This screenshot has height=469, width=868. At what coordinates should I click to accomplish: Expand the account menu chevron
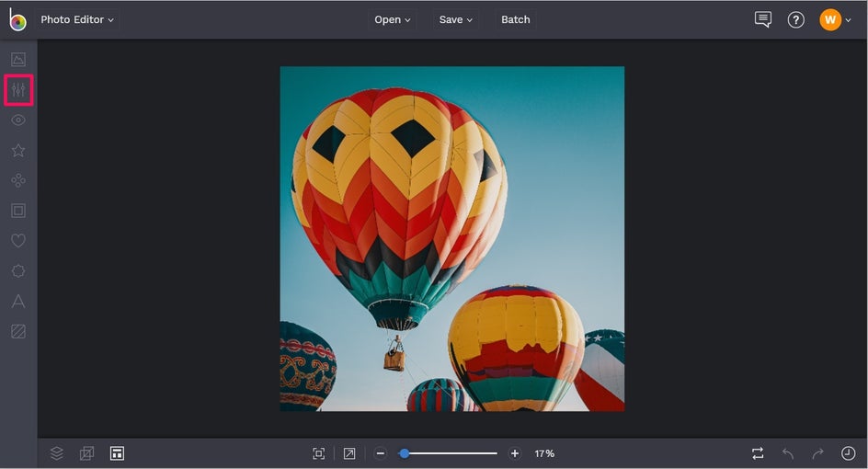tap(848, 20)
